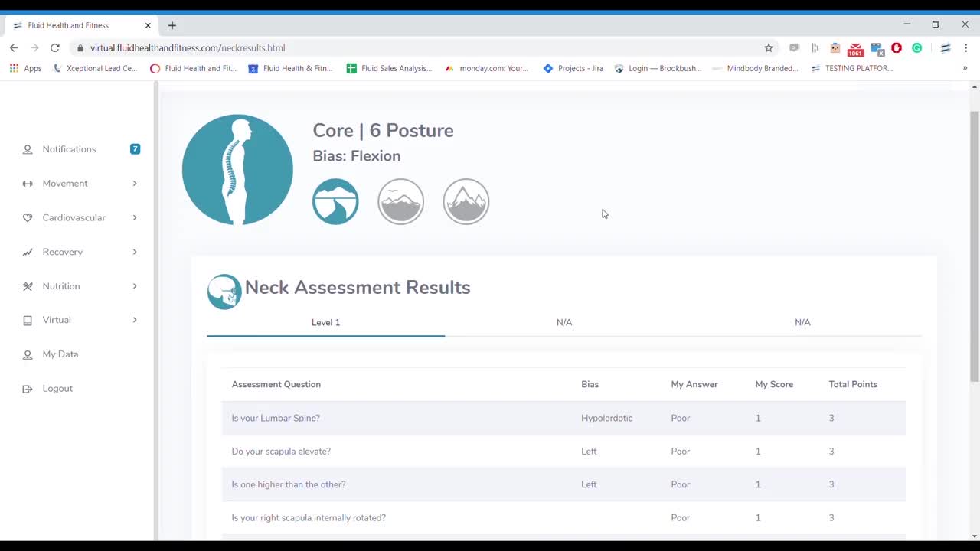
Task: Click the Neck Assessment Results heading
Action: point(358,287)
